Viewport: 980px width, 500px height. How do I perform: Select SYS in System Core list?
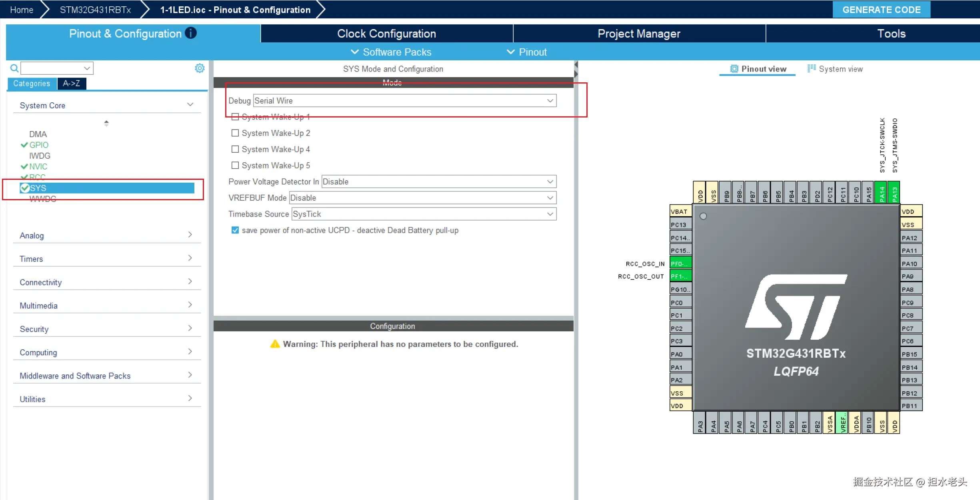107,188
